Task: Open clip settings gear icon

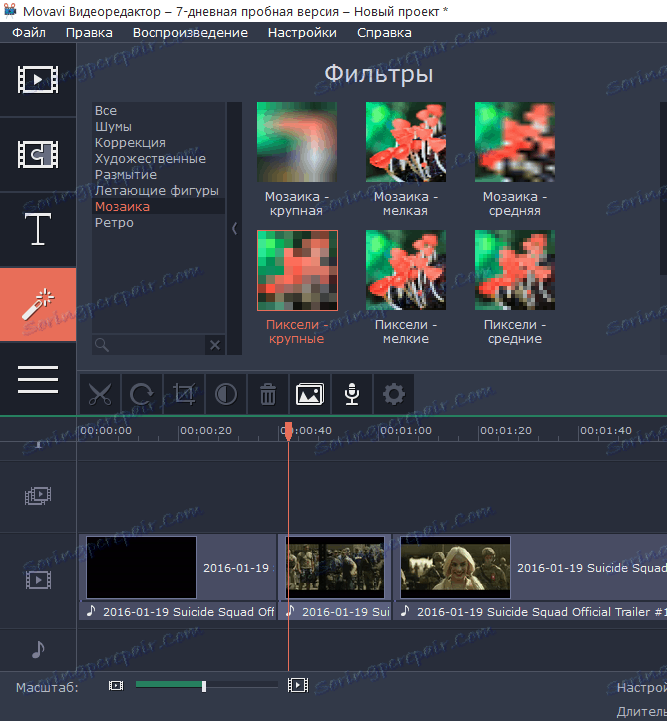Action: (x=394, y=395)
